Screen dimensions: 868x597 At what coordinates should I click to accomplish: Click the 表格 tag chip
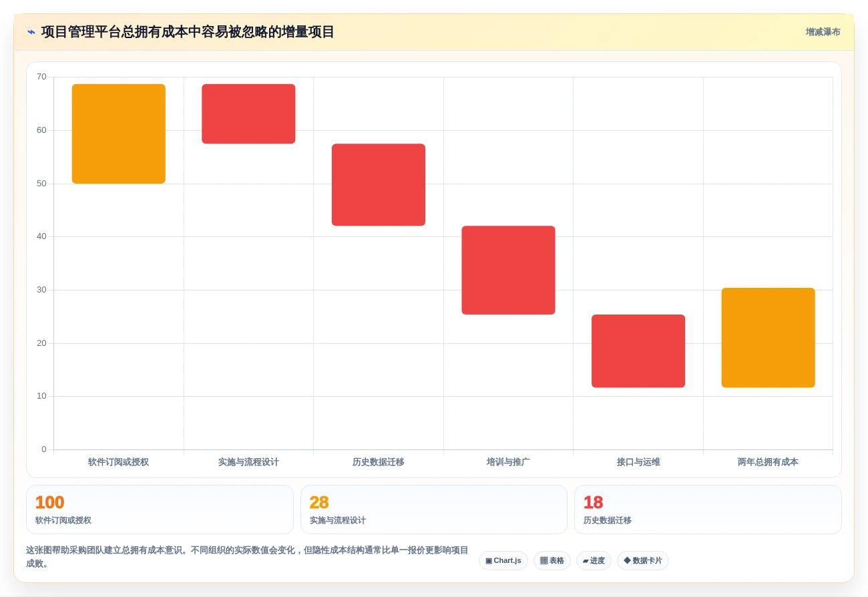552,560
